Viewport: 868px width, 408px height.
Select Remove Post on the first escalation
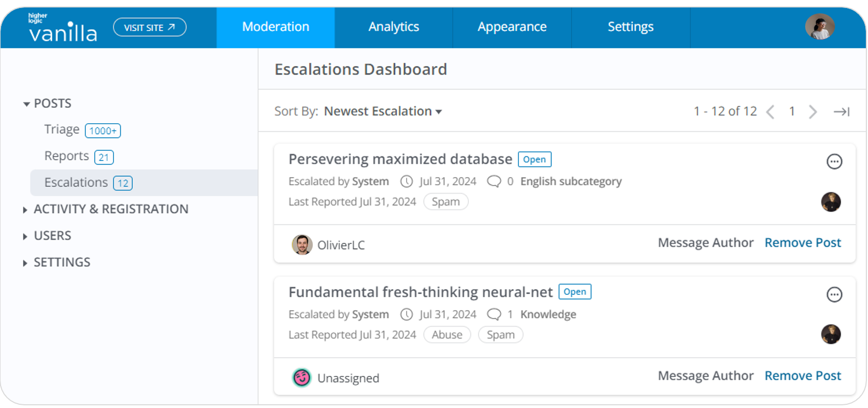[802, 243]
